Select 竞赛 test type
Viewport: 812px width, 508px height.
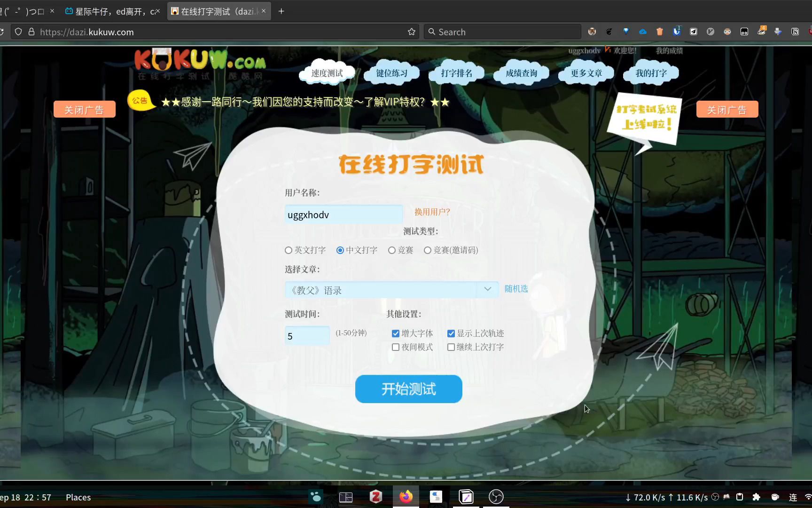392,250
